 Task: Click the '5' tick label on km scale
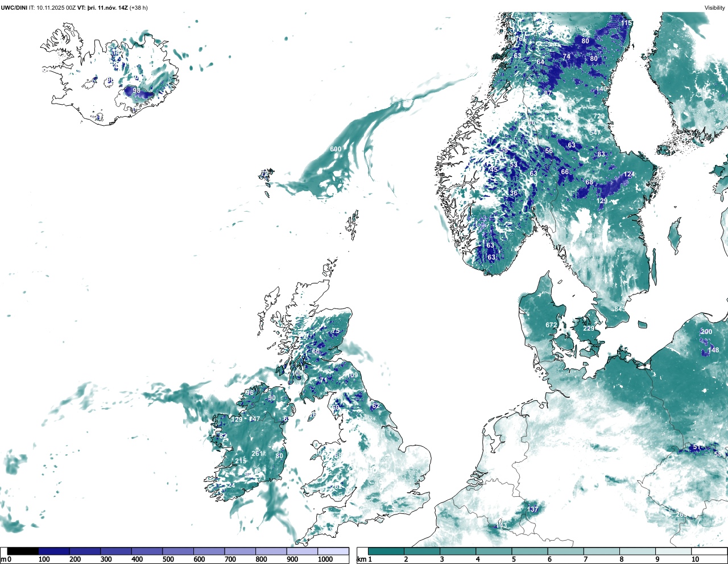(514, 559)
